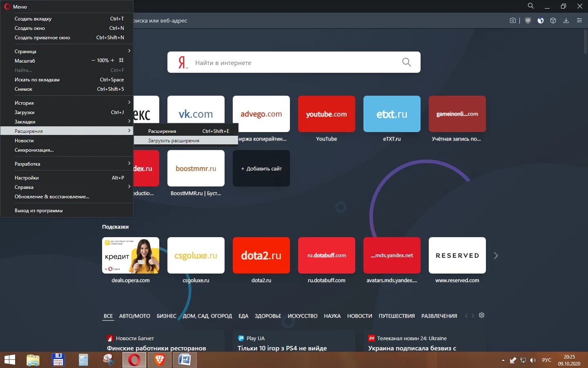Open the boostmmr.ru speed dial tile
588x368 pixels.
[196, 168]
